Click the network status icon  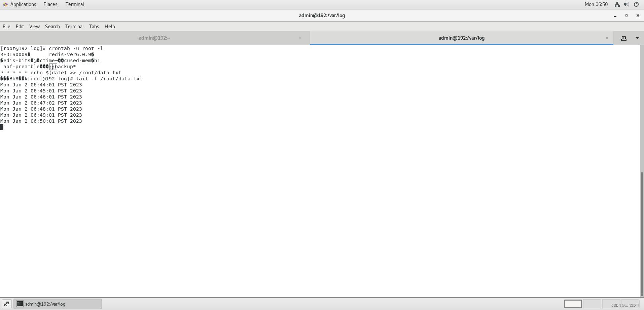tap(617, 4)
